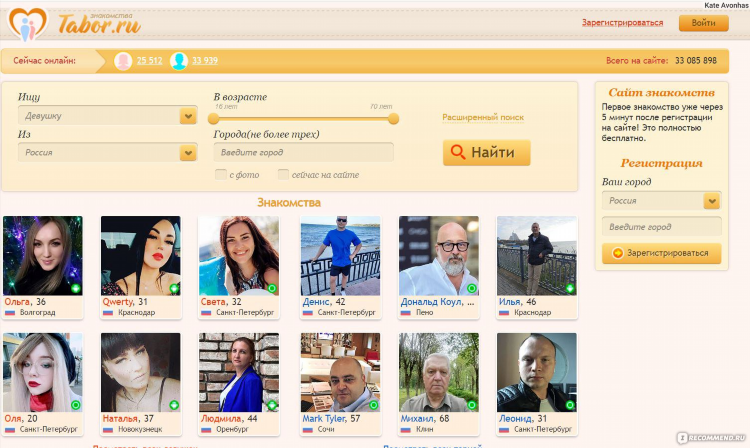Click the Russian flag next to Пено

(x=406, y=313)
